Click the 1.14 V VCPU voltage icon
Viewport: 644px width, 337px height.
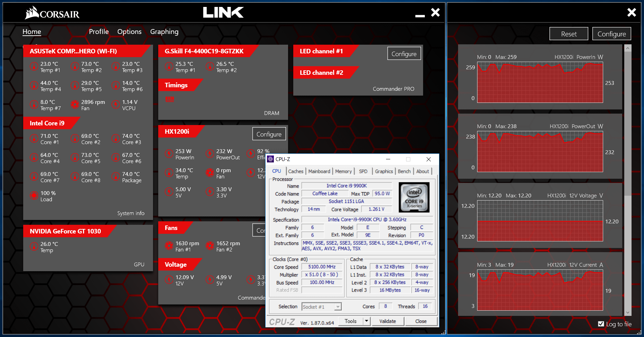coord(115,105)
